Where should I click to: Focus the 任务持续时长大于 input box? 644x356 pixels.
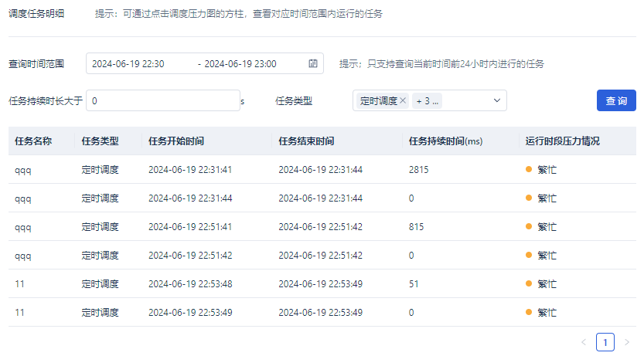point(162,101)
